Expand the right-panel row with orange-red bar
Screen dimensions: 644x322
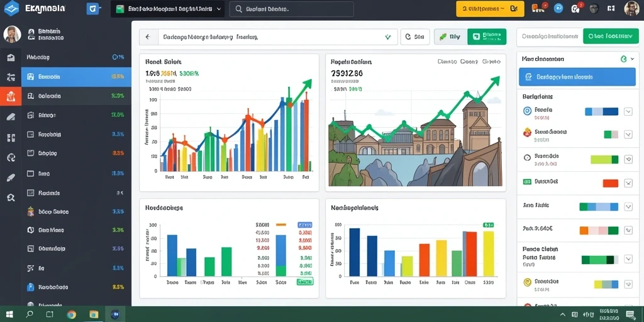[x=628, y=184]
